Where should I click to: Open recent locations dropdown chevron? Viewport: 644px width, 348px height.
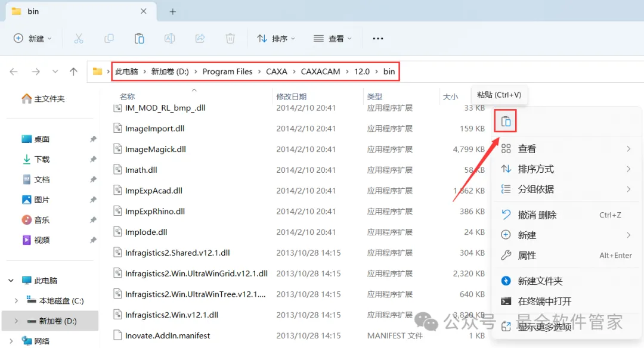click(x=55, y=72)
